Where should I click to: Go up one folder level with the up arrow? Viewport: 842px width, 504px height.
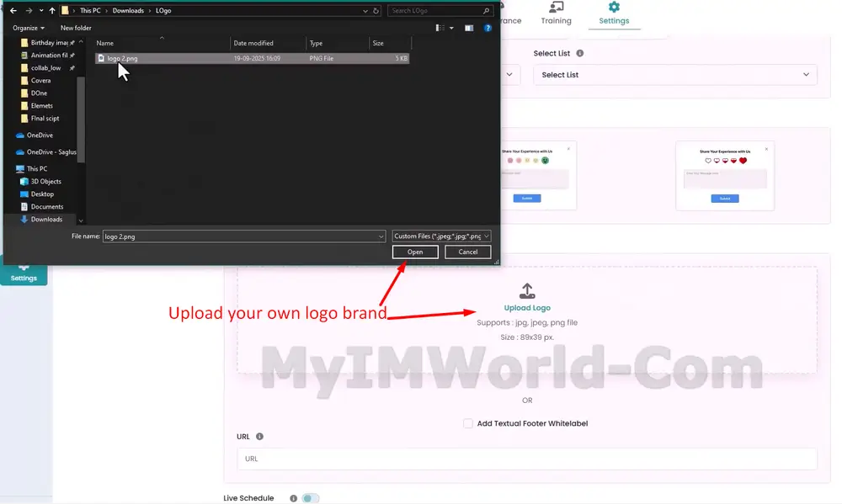(x=52, y=11)
